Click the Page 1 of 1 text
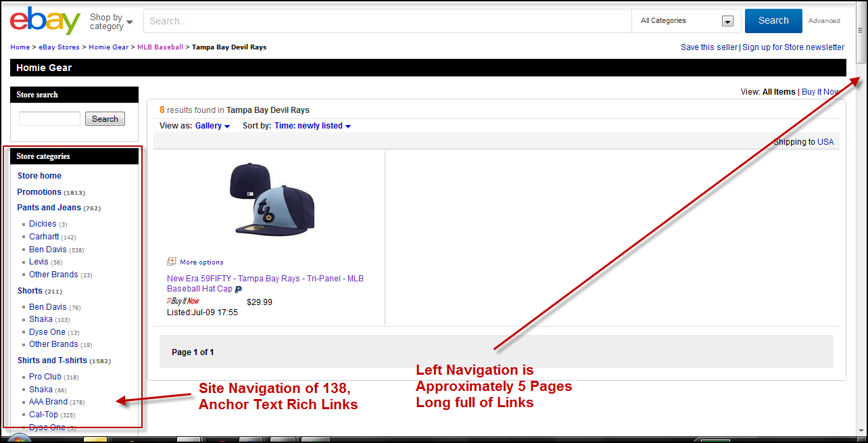The image size is (868, 443). pos(193,352)
